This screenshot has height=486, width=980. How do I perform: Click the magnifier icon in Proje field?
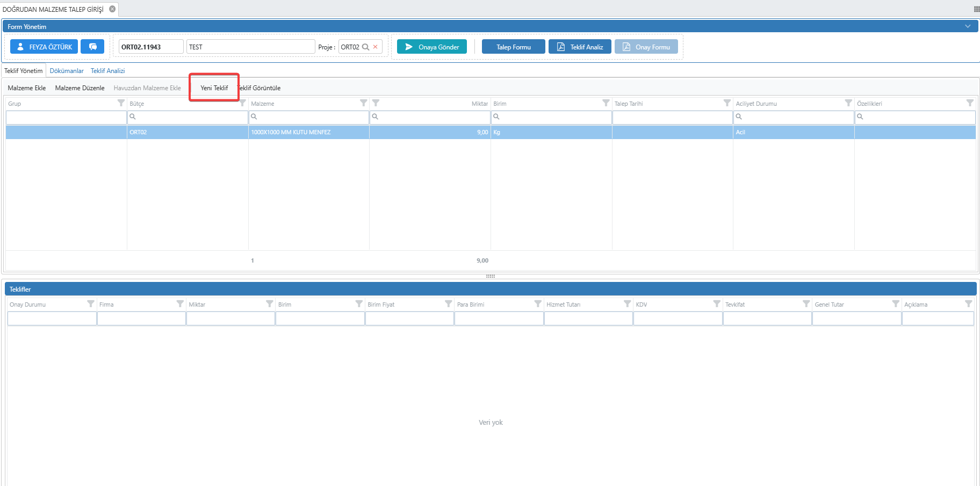pos(366,47)
